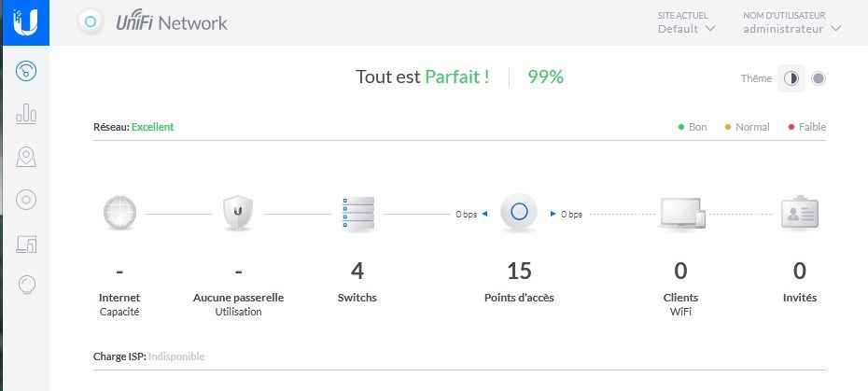Click the UniFi Network logo spinner
Screen dimensions: 868x391
pyautogui.click(x=91, y=22)
